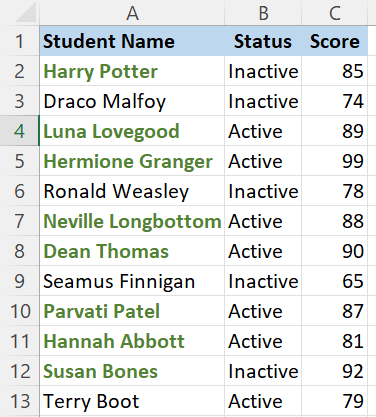Click the Student Name header cell
376x417 pixels.
point(132,41)
